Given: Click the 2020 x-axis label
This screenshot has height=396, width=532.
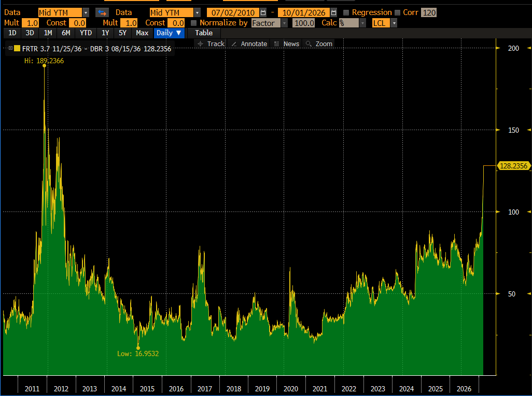Looking at the screenshot, I should pos(291,389).
